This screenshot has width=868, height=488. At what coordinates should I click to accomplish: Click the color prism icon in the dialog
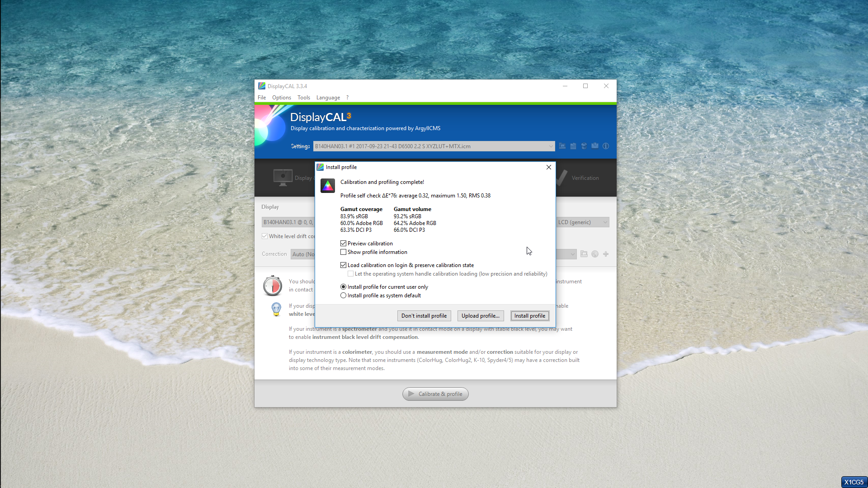pos(328,186)
